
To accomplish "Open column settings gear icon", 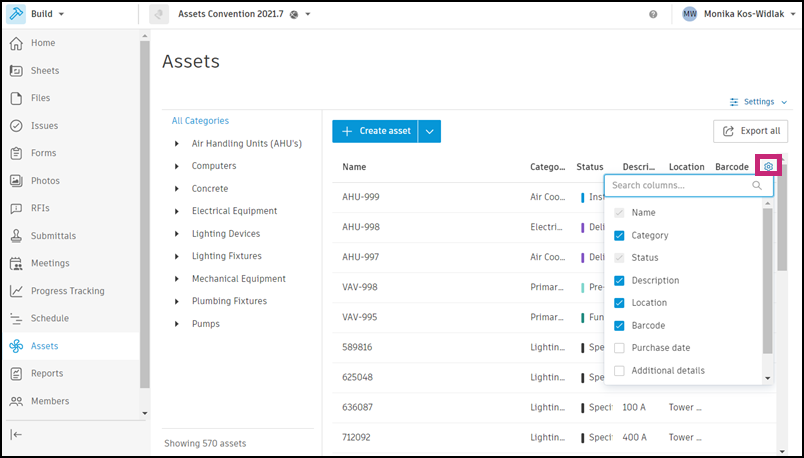I will (x=768, y=166).
